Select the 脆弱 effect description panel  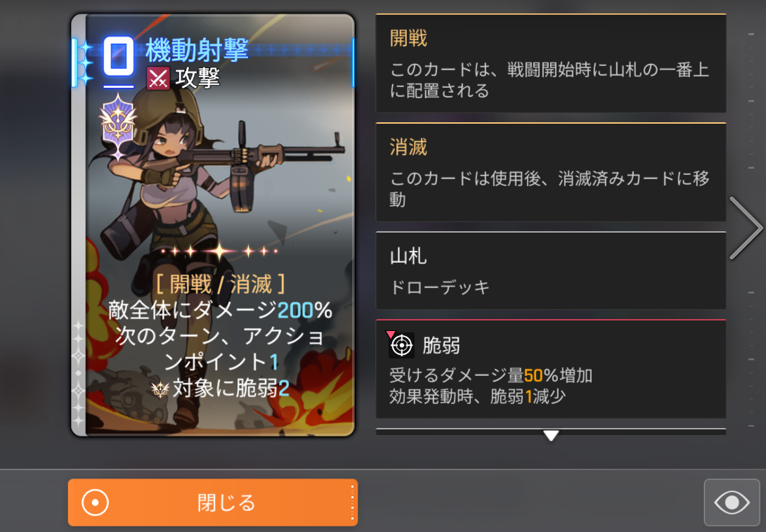[x=550, y=370]
